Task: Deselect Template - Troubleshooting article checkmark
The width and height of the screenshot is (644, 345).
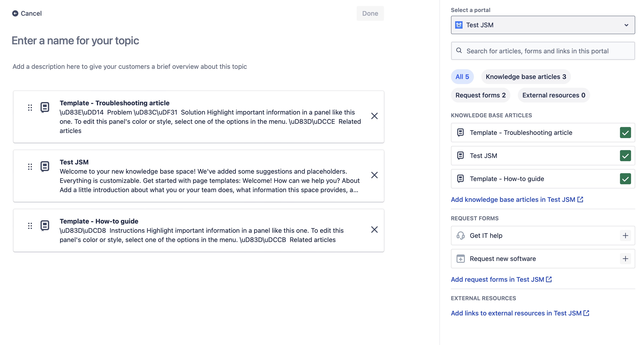Action: tap(626, 132)
